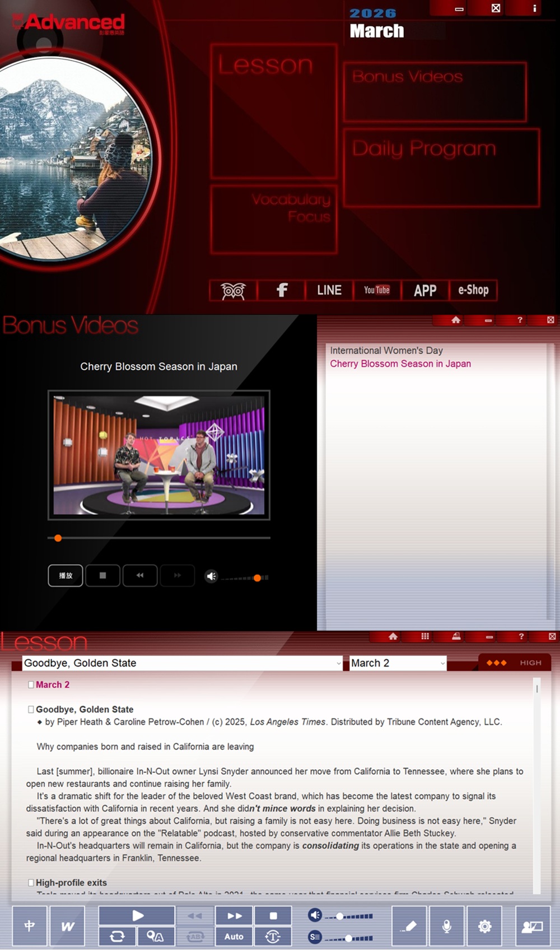Select International Women's Day video

(x=386, y=351)
